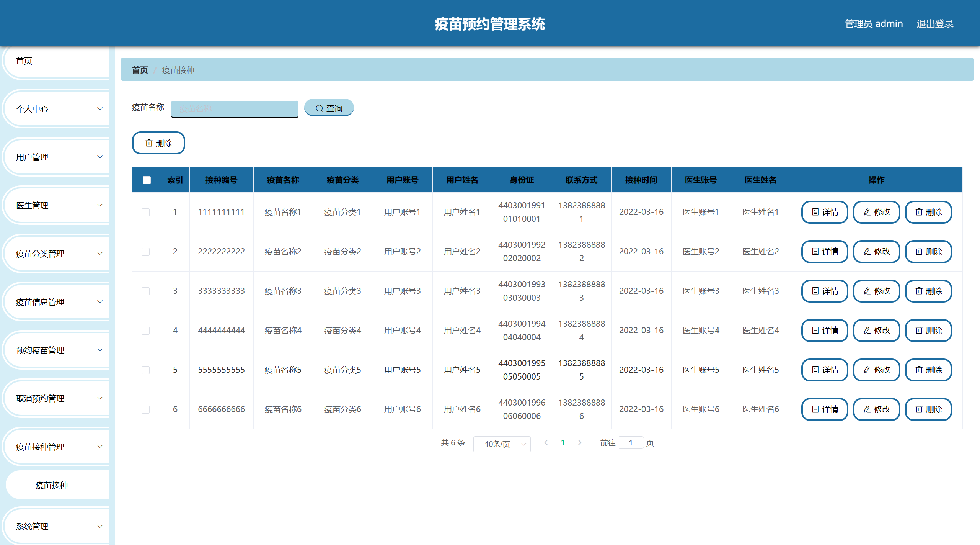The width and height of the screenshot is (980, 545).
Task: Click 首页 breadcrumb link
Action: (140, 70)
